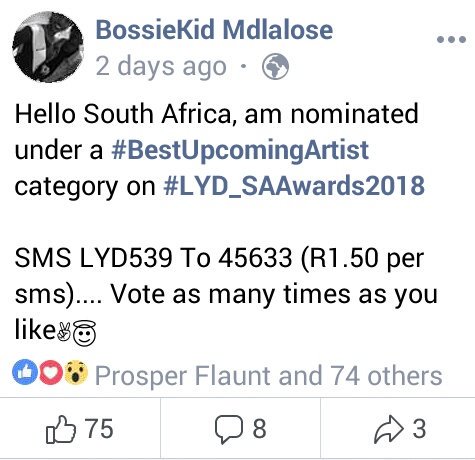475x460 pixels.
Task: Open BossieKid Mdlalose profile name link
Action: [x=214, y=30]
